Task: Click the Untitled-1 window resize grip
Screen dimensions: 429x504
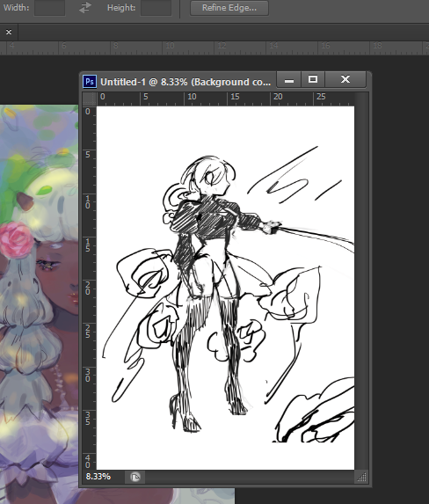Action: coord(361,477)
